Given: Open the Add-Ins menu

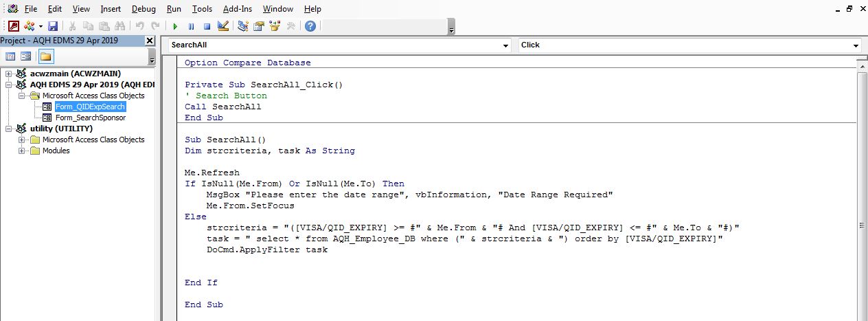Looking at the screenshot, I should pos(238,9).
